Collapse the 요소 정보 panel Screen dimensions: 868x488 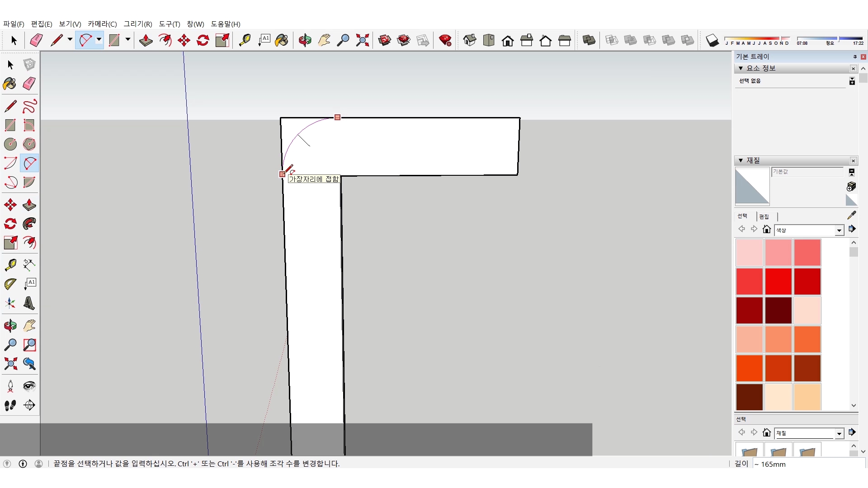pyautogui.click(x=741, y=68)
